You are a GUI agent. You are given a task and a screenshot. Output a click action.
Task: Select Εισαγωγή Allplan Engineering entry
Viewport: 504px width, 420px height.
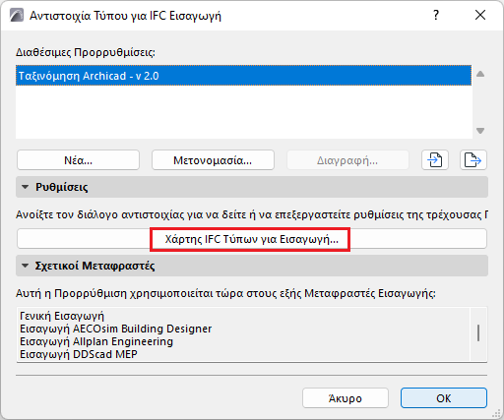tap(96, 341)
